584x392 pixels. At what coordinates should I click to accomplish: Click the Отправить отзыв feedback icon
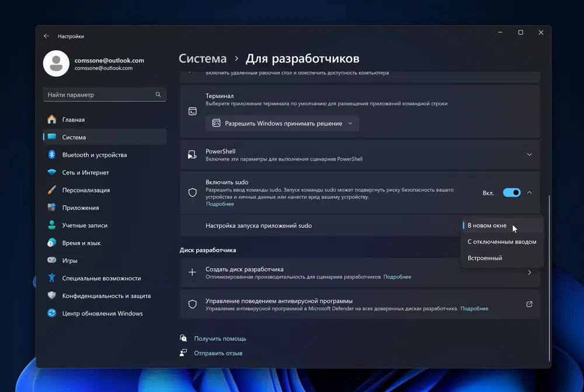[183, 352]
